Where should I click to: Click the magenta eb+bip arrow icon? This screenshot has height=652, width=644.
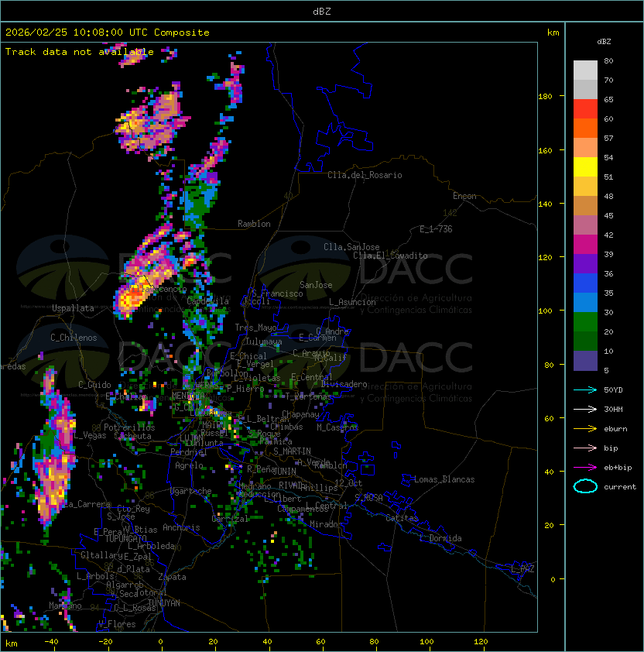click(x=585, y=468)
